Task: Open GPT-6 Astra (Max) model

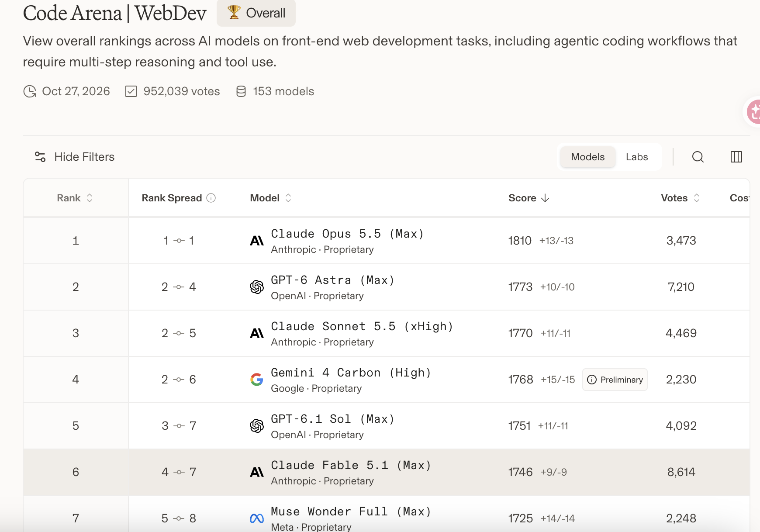Action: click(x=333, y=280)
